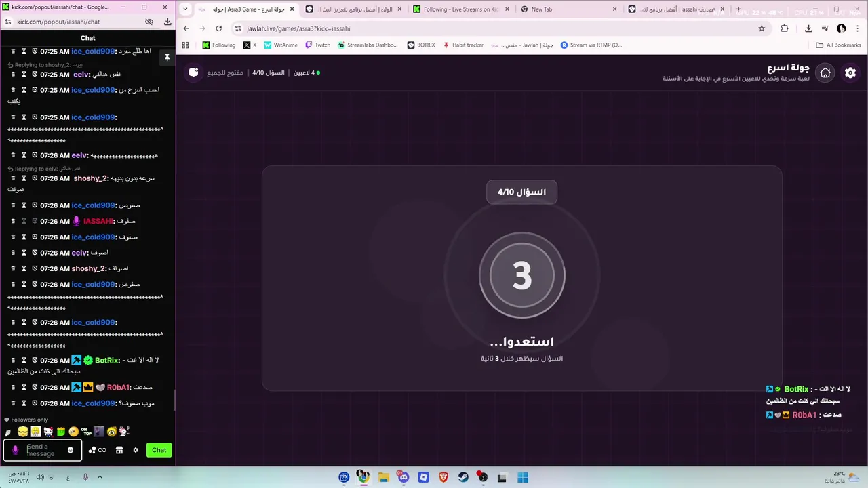Image resolution: width=868 pixels, height=488 pixels.
Task: Open File Explorer from the taskbar
Action: click(x=383, y=477)
